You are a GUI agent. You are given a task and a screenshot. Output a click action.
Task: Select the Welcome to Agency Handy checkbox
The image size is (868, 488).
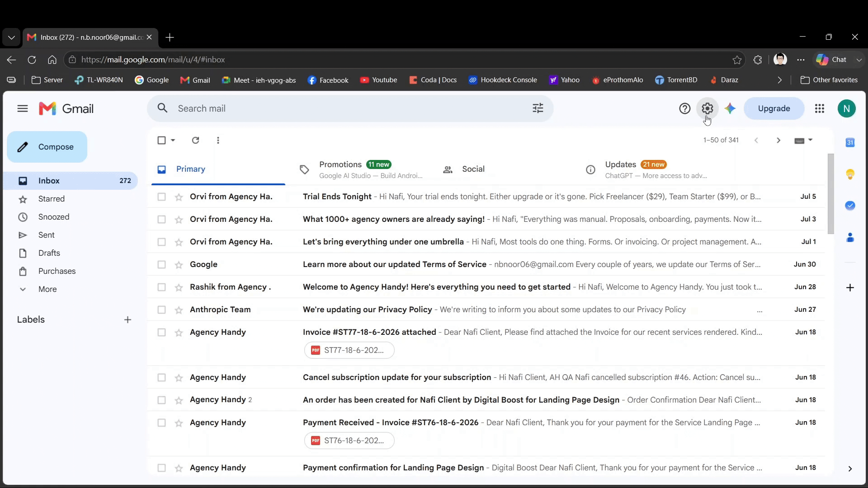click(161, 287)
